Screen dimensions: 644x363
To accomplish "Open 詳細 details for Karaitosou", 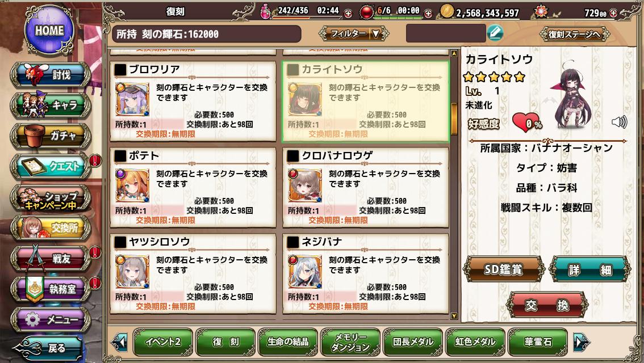I will pyautogui.click(x=590, y=269).
